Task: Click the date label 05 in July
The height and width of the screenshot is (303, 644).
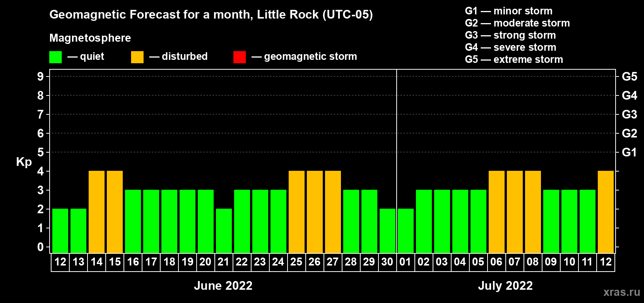Action: 478,262
